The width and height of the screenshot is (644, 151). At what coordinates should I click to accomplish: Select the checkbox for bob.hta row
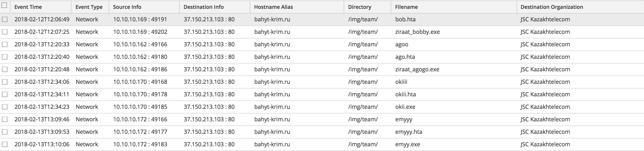tap(5, 19)
